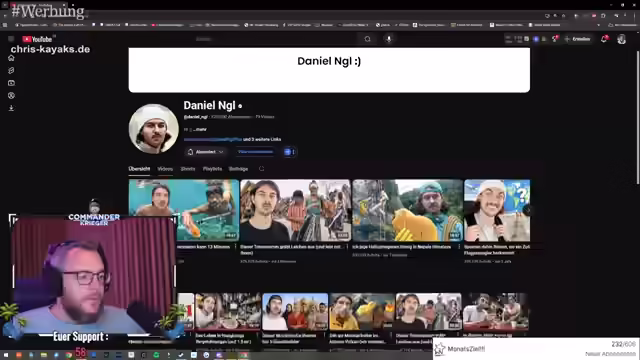Open the account avatar menu

pos(622,39)
